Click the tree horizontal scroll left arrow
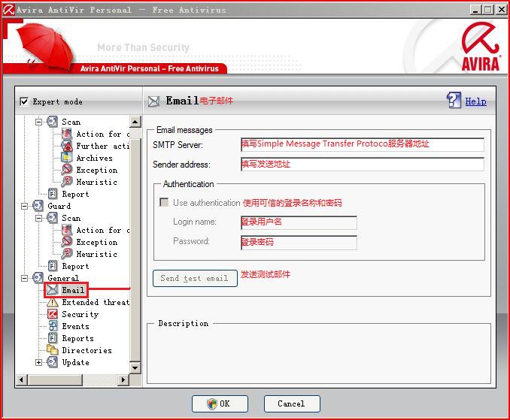Image resolution: width=510 pixels, height=420 pixels. (22, 379)
